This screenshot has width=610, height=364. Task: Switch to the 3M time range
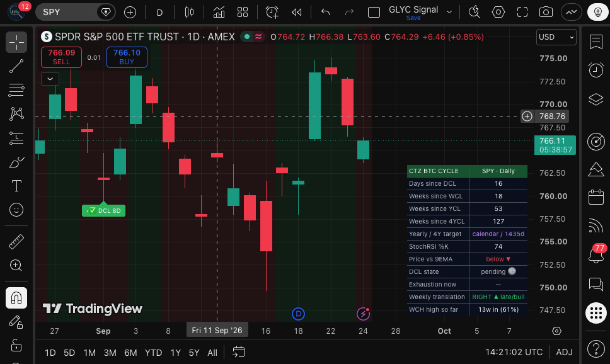point(110,353)
